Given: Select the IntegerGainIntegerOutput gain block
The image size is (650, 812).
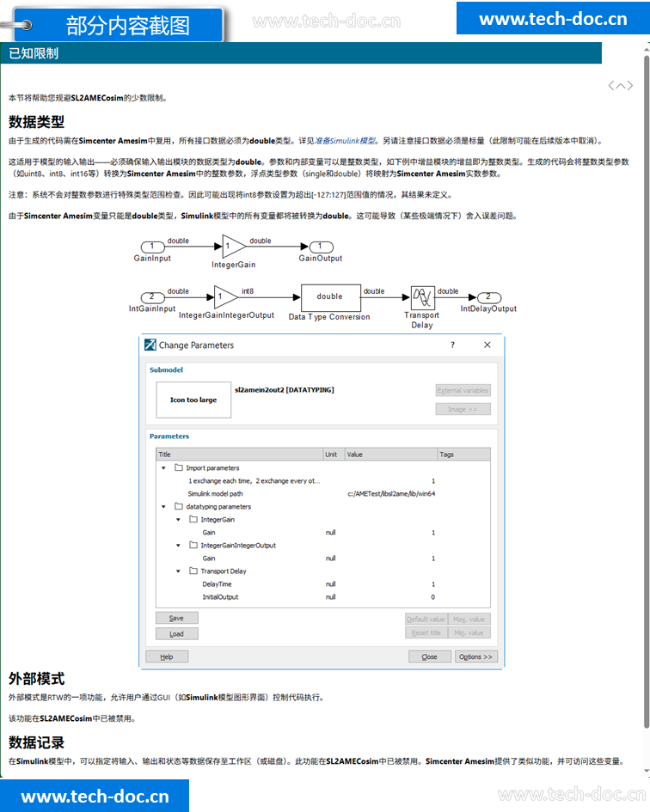Looking at the screenshot, I should click(x=225, y=297).
